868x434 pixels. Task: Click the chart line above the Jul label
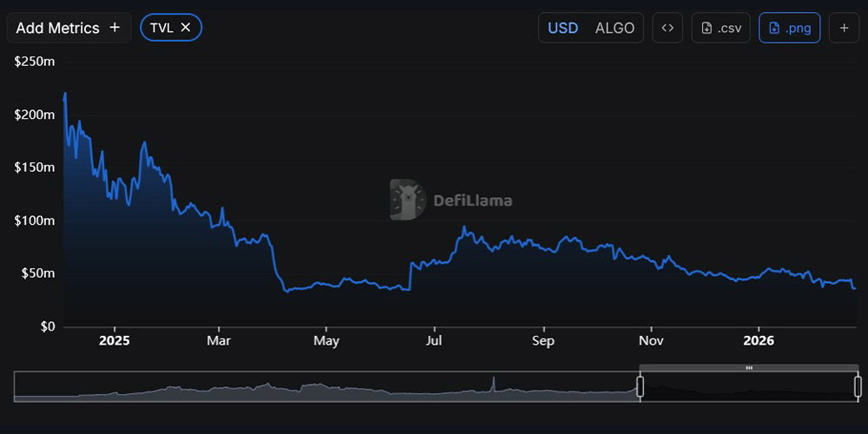pos(435,260)
